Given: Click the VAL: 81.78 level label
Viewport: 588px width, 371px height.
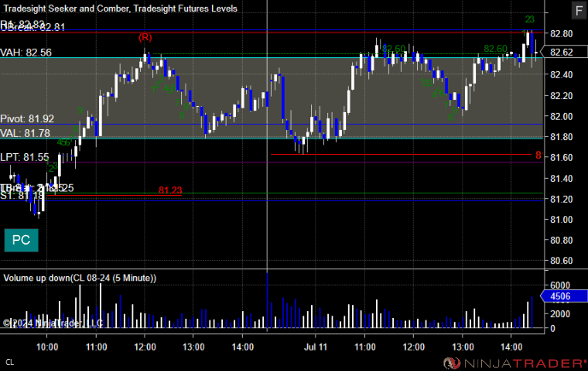Looking at the screenshot, I should [25, 133].
